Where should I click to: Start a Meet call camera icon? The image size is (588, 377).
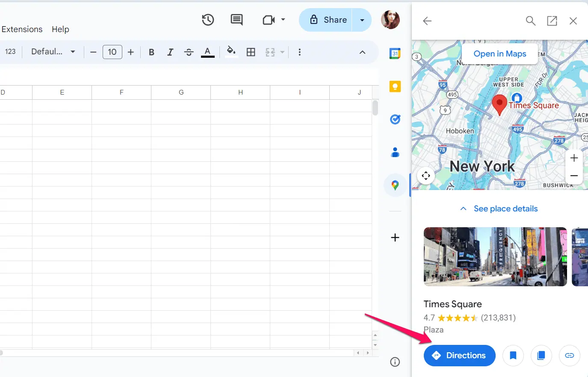click(269, 20)
